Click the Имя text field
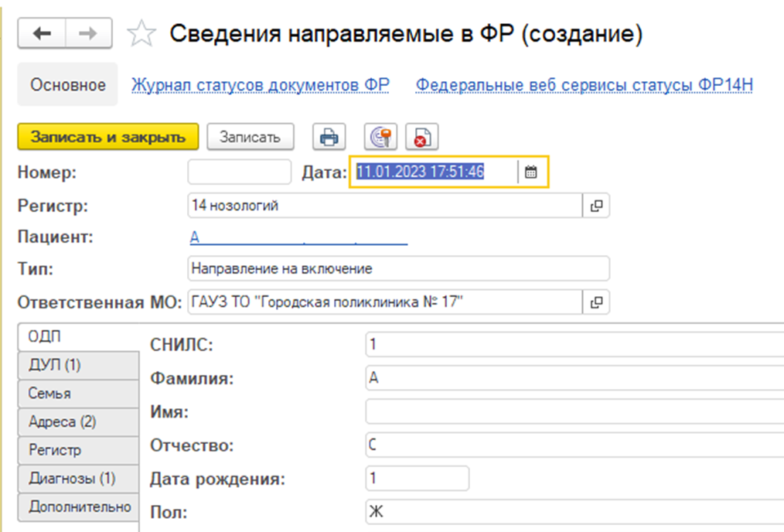Screen dimensions: 784x532 572,411
